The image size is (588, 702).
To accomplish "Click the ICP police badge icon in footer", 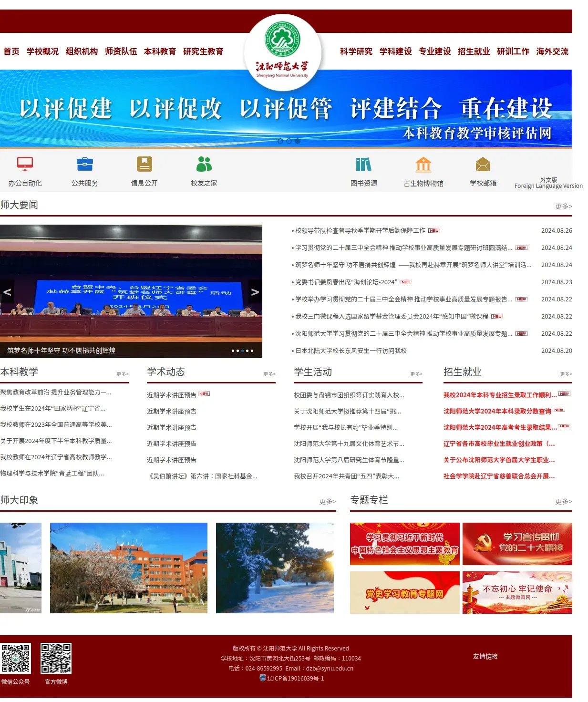I will (262, 678).
